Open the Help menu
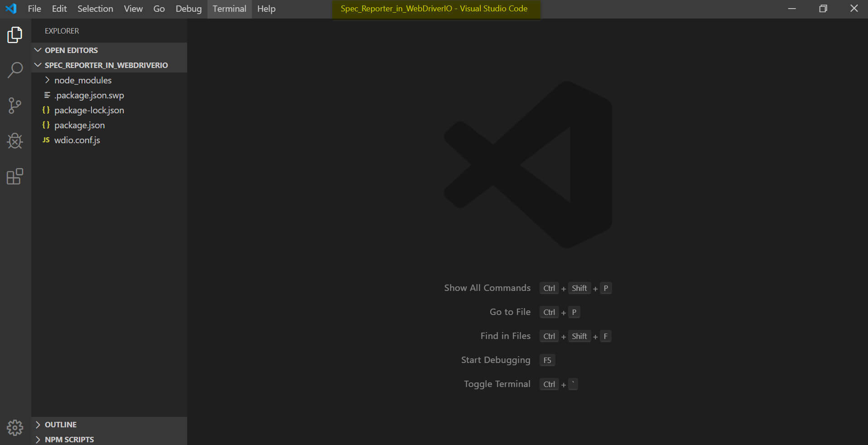The image size is (868, 445). coord(266,9)
